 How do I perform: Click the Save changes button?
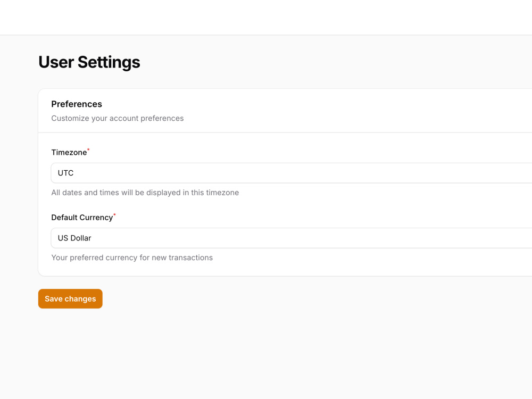[70, 299]
